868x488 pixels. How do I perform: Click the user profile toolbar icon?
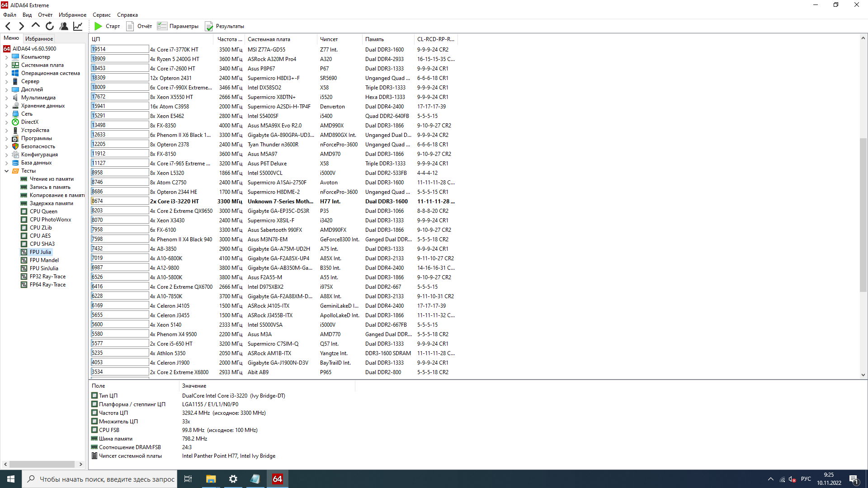[x=64, y=26]
